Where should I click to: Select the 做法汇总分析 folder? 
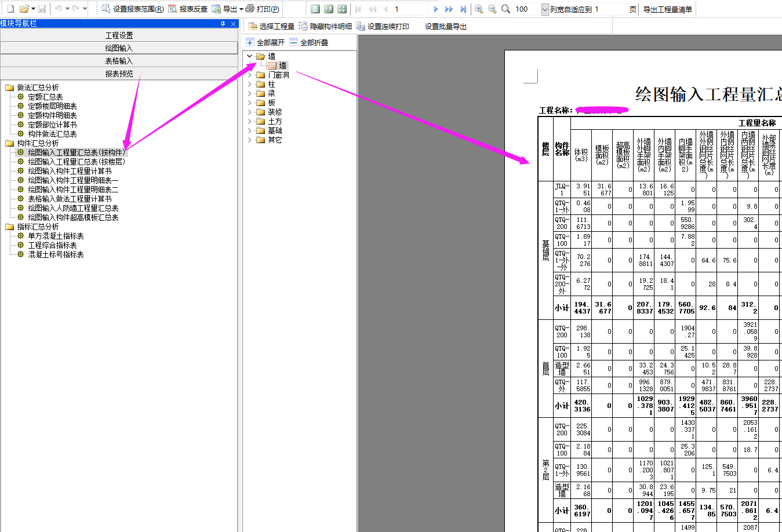(38, 88)
